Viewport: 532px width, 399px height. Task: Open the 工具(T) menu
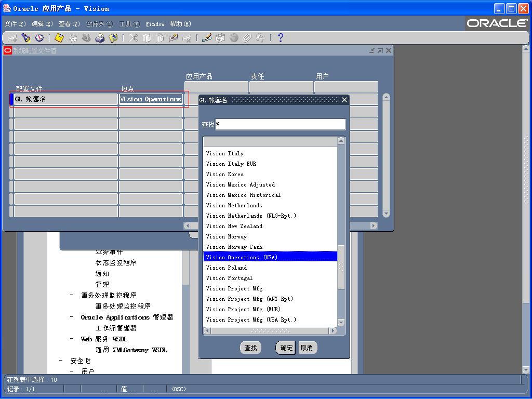click(129, 24)
